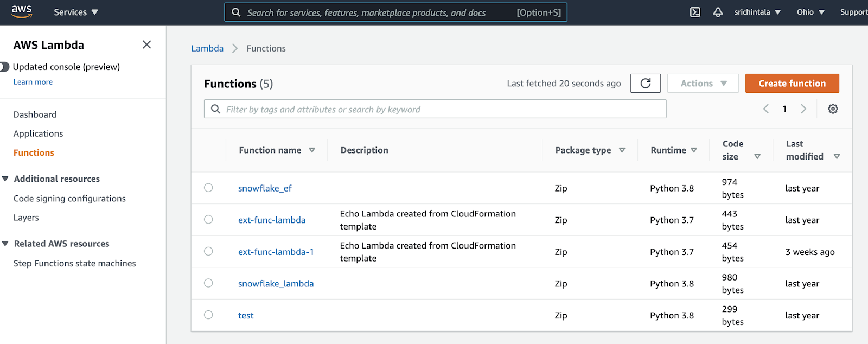Image resolution: width=868 pixels, height=344 pixels.
Task: Open the Ohio region dropdown
Action: 810,12
